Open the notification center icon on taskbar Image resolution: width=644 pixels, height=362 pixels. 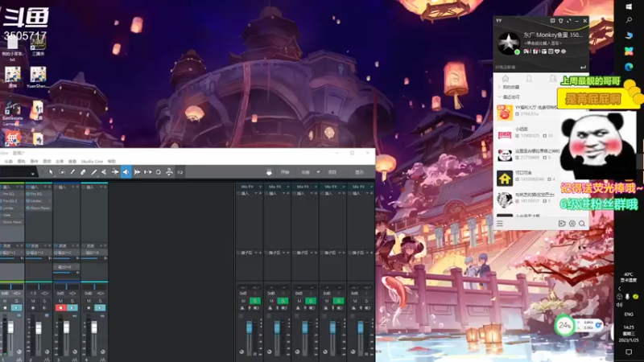629,352
